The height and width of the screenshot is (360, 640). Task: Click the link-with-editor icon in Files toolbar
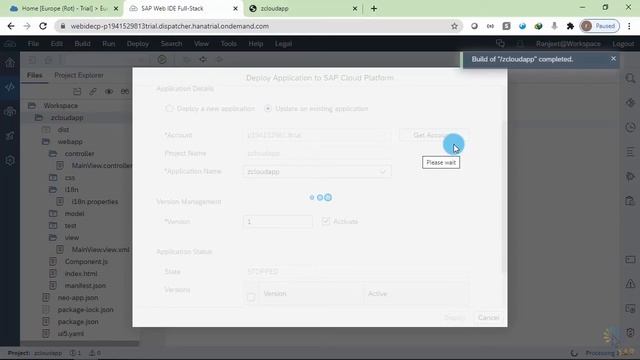click(x=93, y=91)
